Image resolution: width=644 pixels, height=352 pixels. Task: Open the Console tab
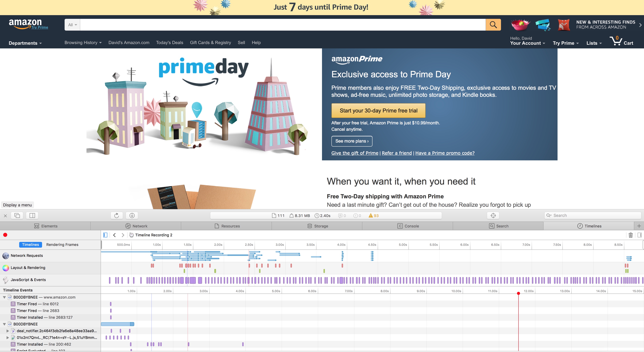coord(408,226)
